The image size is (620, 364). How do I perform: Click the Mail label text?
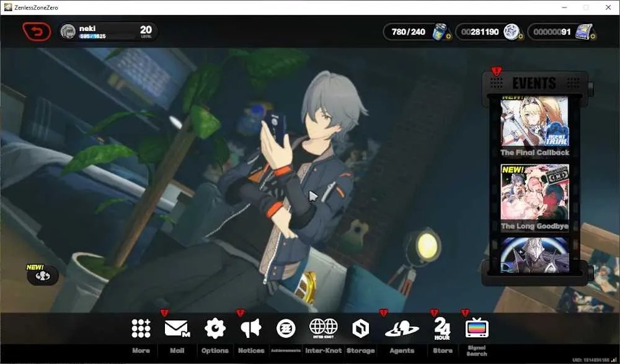coord(177,350)
